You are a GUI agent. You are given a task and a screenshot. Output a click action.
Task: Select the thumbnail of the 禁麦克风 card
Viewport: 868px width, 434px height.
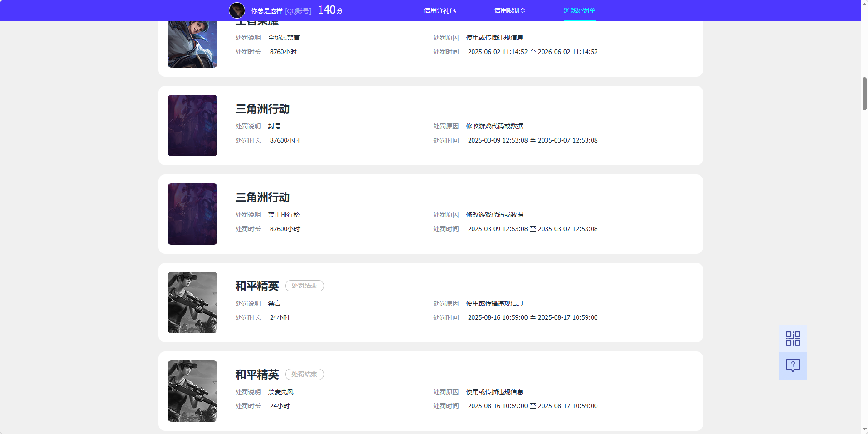coord(192,391)
